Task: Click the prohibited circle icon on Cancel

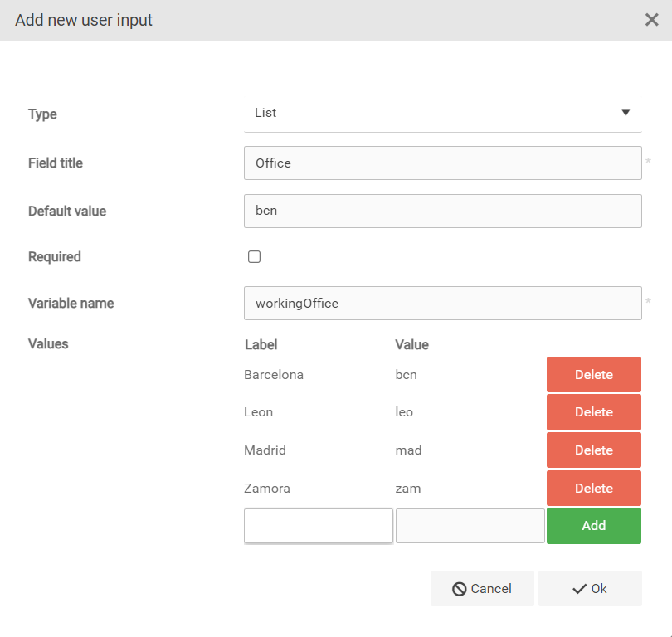Action: click(459, 589)
